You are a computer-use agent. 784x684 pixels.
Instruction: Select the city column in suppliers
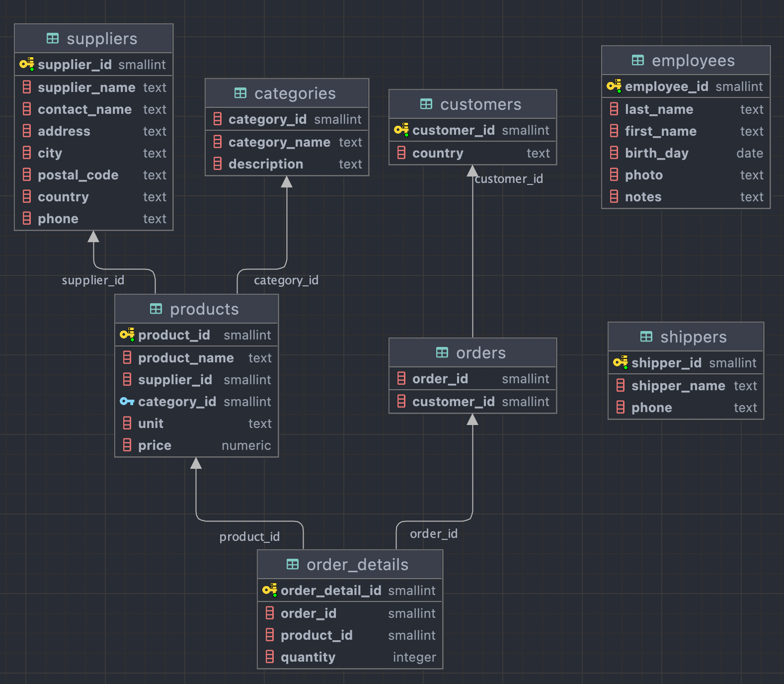94,153
